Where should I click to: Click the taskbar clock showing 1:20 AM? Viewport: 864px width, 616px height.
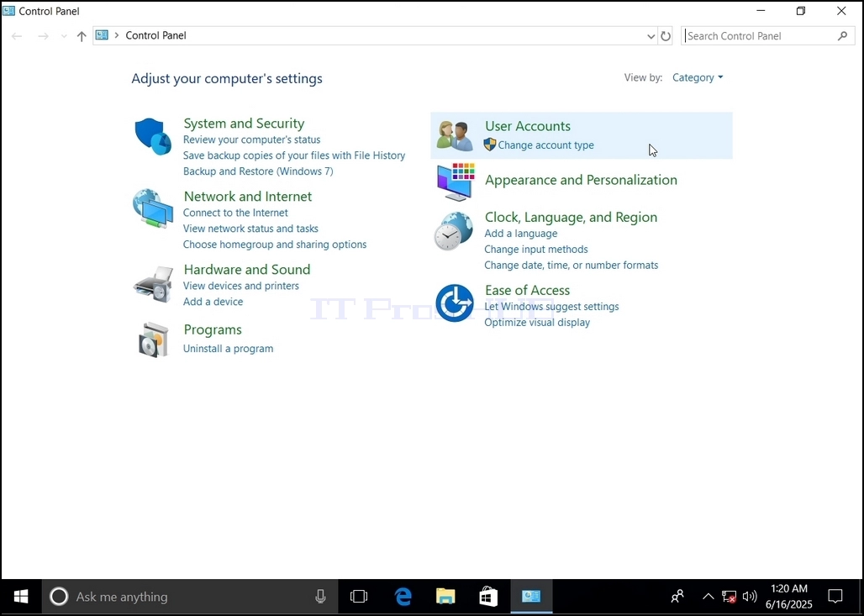coord(789,597)
